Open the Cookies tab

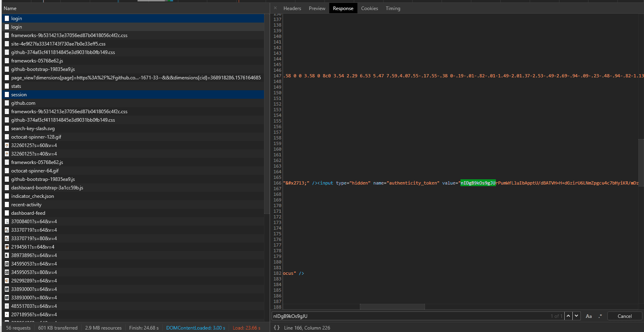[x=369, y=8]
